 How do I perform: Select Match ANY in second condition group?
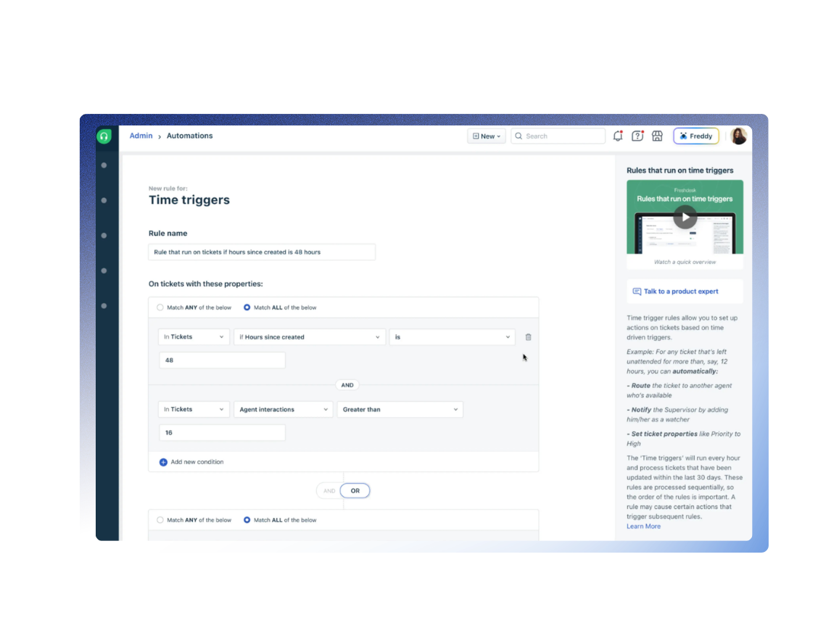[x=161, y=520]
